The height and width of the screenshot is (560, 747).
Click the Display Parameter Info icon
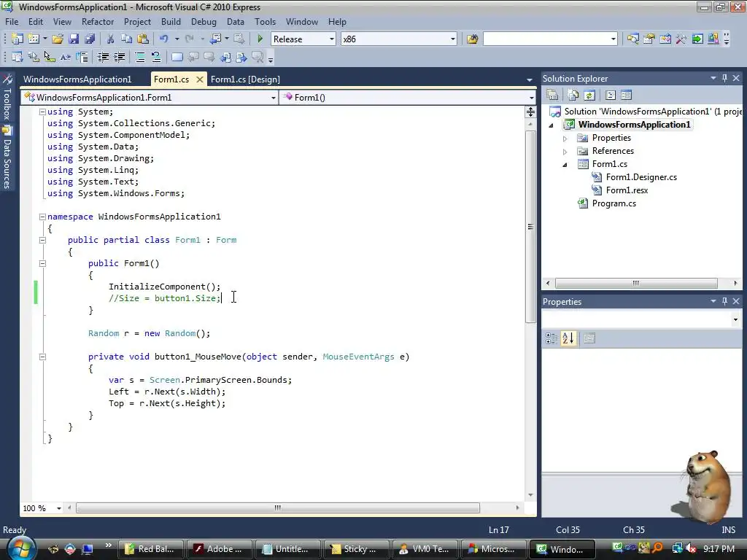tap(34, 57)
